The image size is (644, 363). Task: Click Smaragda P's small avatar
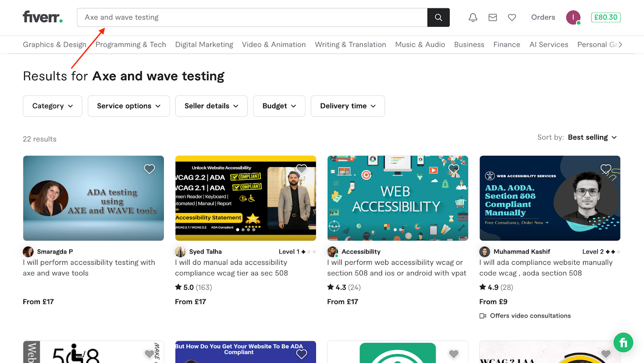(x=28, y=252)
